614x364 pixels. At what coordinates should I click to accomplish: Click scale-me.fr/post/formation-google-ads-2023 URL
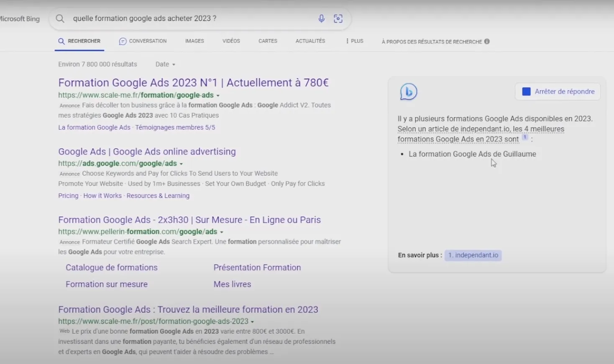153,321
